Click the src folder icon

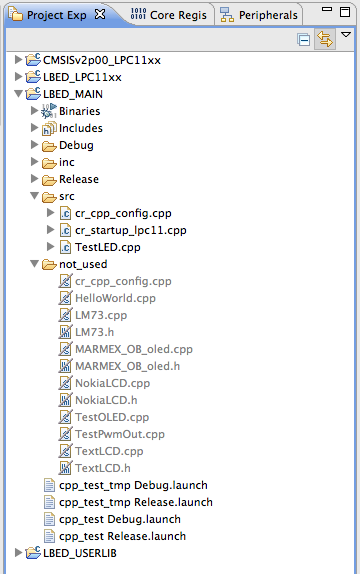(49, 197)
